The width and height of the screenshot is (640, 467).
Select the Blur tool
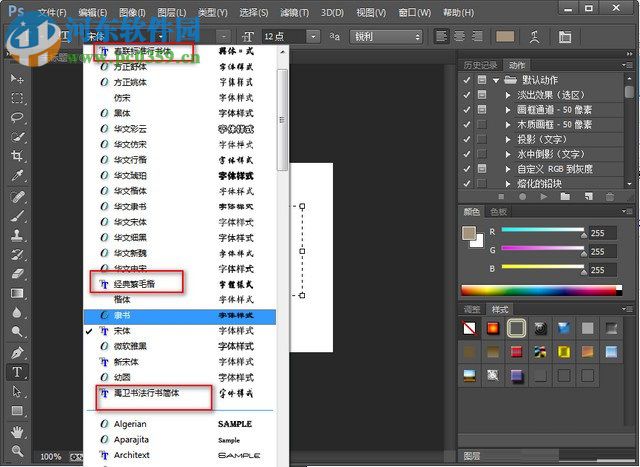(17, 312)
